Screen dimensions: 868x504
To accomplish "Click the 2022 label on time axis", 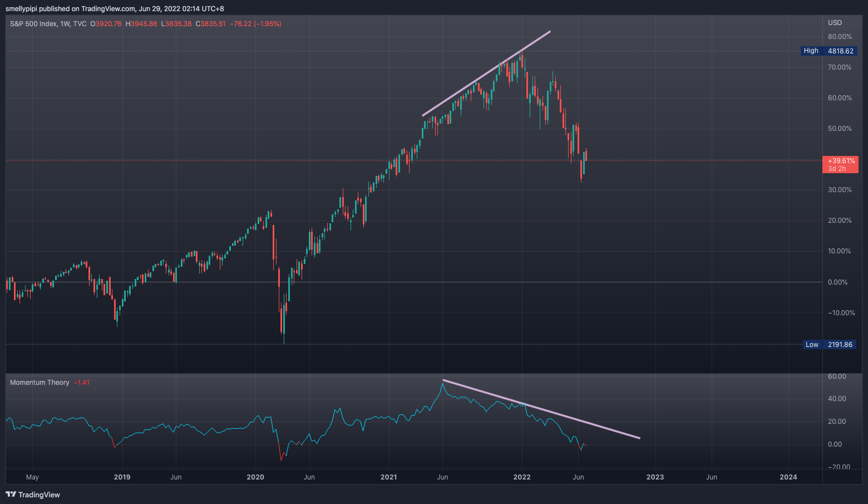I will tap(522, 477).
